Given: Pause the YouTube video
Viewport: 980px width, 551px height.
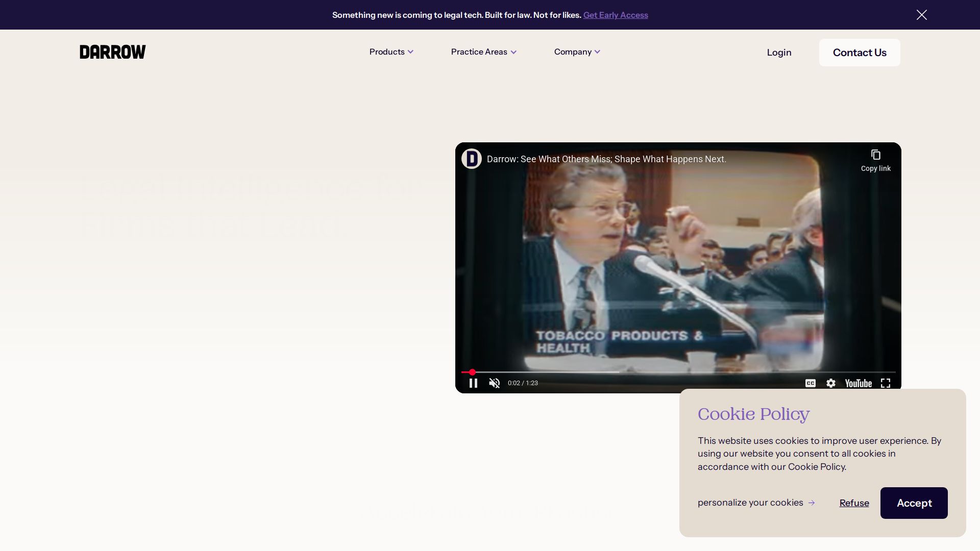Looking at the screenshot, I should pos(473,383).
